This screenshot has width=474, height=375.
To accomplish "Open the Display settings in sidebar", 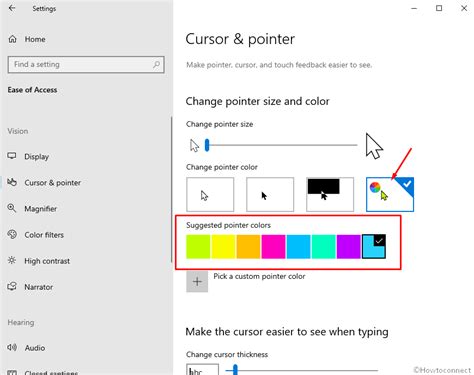I will 36,157.
